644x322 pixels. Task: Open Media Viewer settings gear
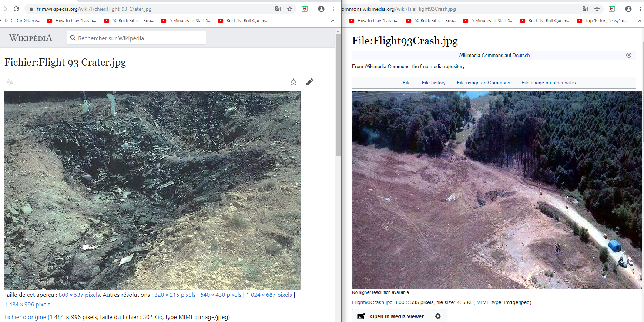[x=438, y=316]
